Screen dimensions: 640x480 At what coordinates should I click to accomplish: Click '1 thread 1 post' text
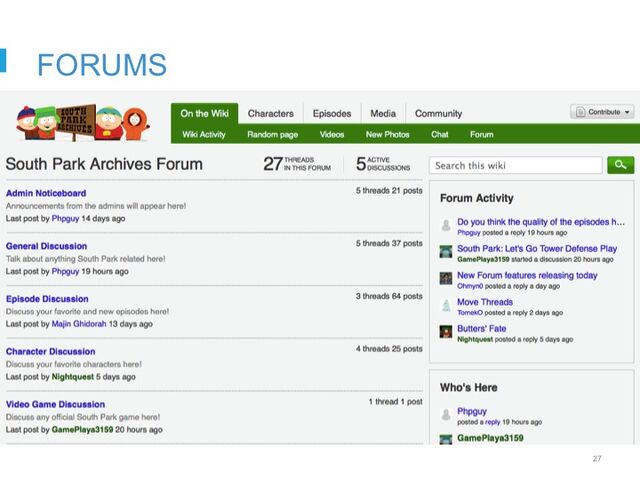396,402
